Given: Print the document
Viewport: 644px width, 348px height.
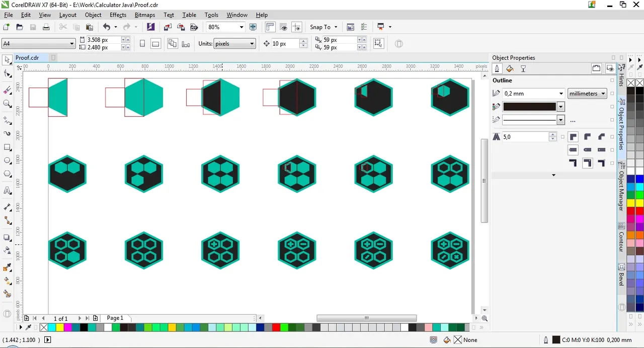Looking at the screenshot, I should (46, 27).
